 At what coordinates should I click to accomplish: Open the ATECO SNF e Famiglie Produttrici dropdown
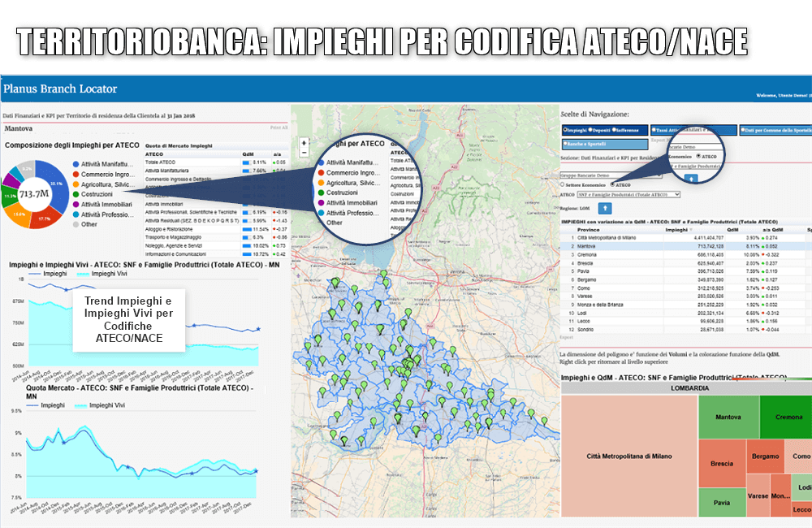(x=628, y=194)
